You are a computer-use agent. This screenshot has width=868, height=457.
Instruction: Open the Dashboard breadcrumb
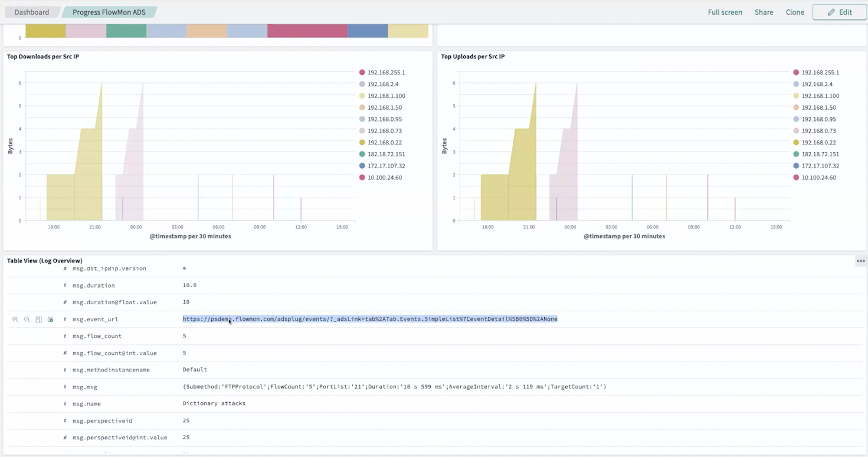tap(32, 12)
